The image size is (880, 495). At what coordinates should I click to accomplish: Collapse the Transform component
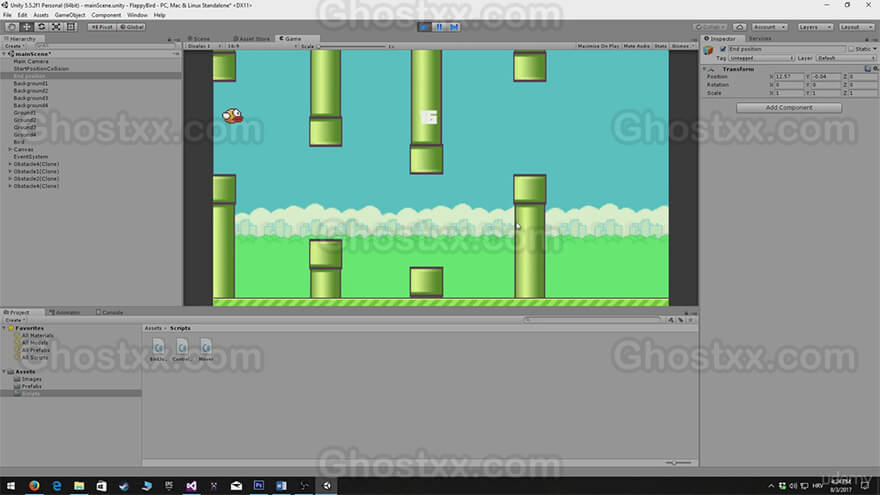(705, 69)
